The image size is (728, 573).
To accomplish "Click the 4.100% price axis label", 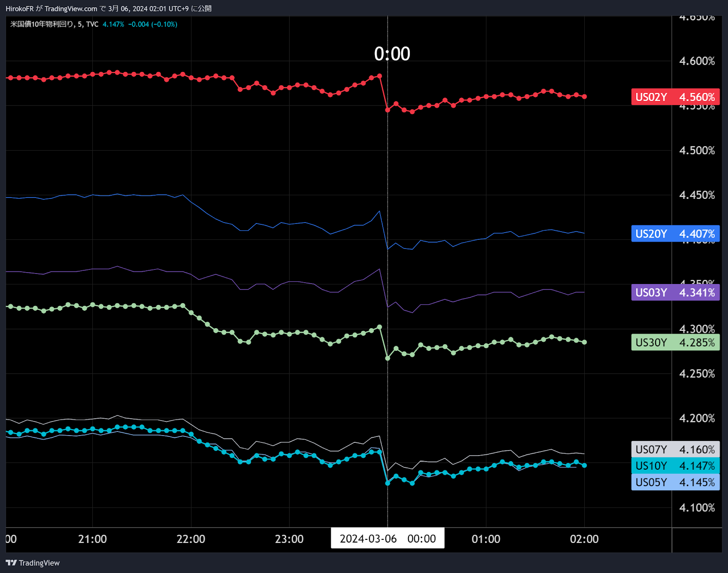I will click(697, 507).
